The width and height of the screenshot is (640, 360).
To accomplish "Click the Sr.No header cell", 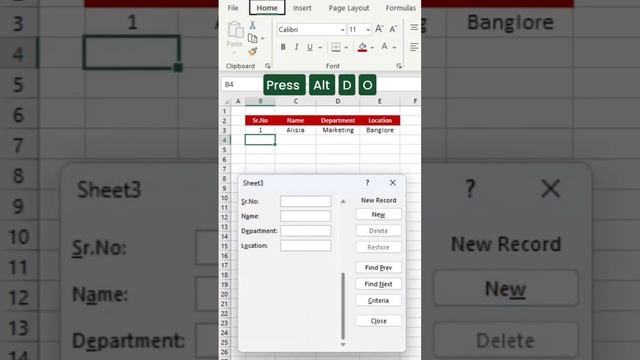I will point(260,120).
